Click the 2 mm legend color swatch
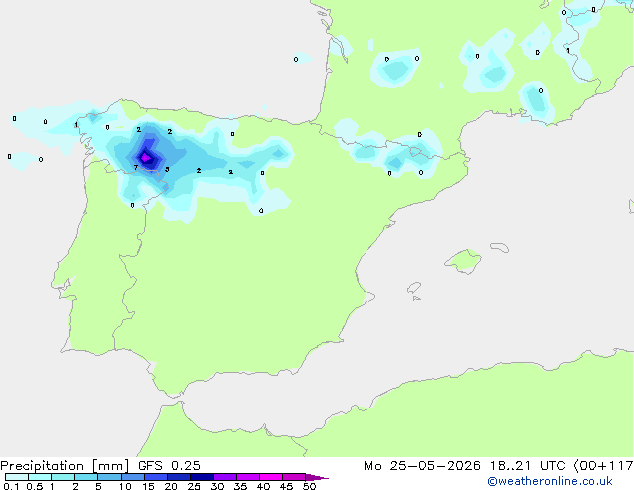The image size is (634, 490). pos(86,477)
